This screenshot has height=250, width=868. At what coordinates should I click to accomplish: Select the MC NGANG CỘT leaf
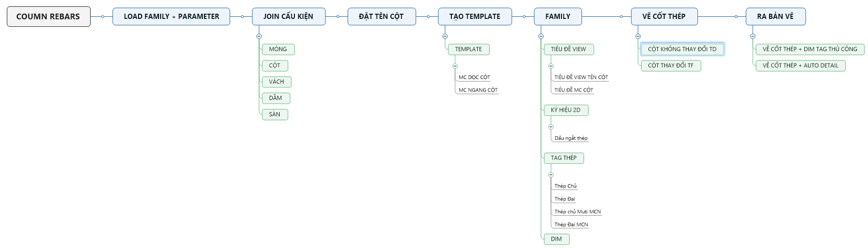pyautogui.click(x=478, y=90)
